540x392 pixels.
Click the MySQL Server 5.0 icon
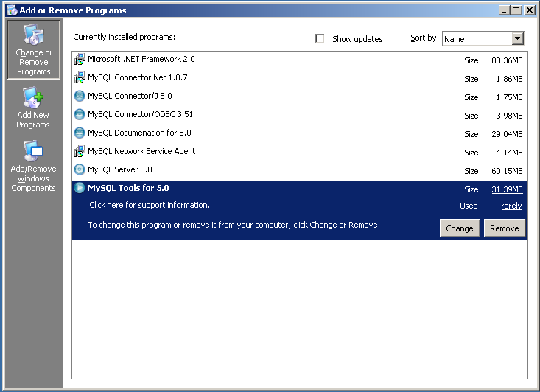point(80,170)
